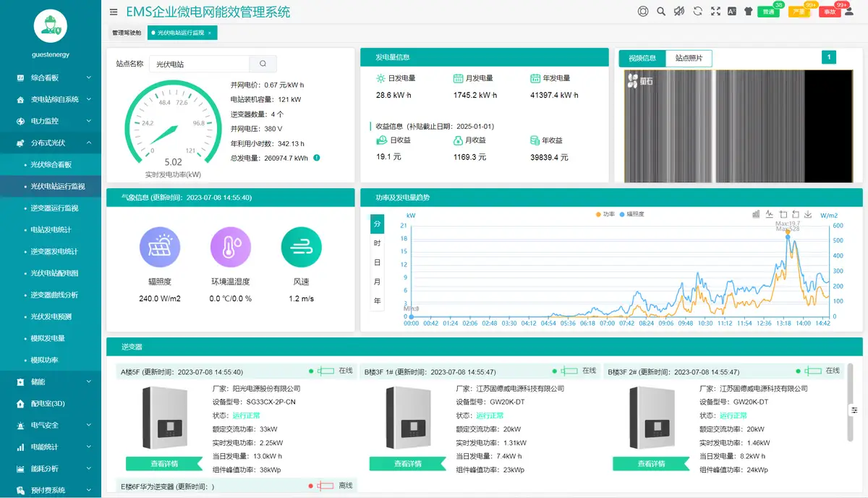Download the power trend chart as image

coord(808,214)
